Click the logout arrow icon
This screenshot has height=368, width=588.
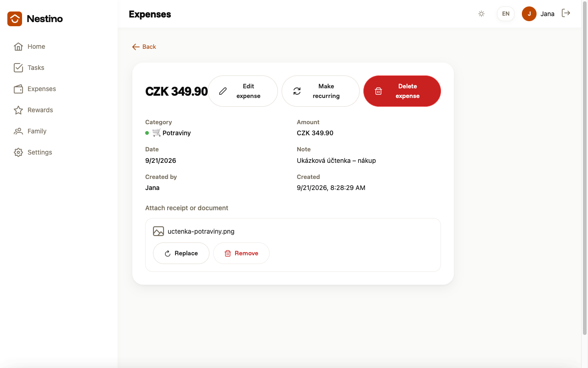tap(566, 13)
